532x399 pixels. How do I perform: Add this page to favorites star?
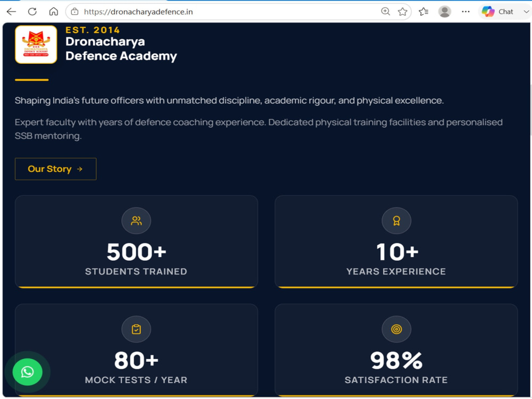pos(403,12)
